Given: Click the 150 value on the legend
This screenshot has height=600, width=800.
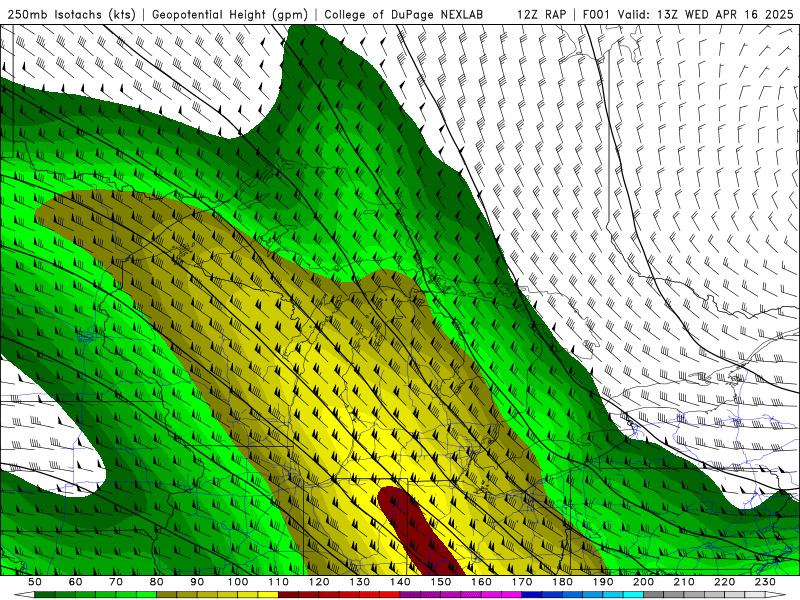Looking at the screenshot, I should click(441, 582).
